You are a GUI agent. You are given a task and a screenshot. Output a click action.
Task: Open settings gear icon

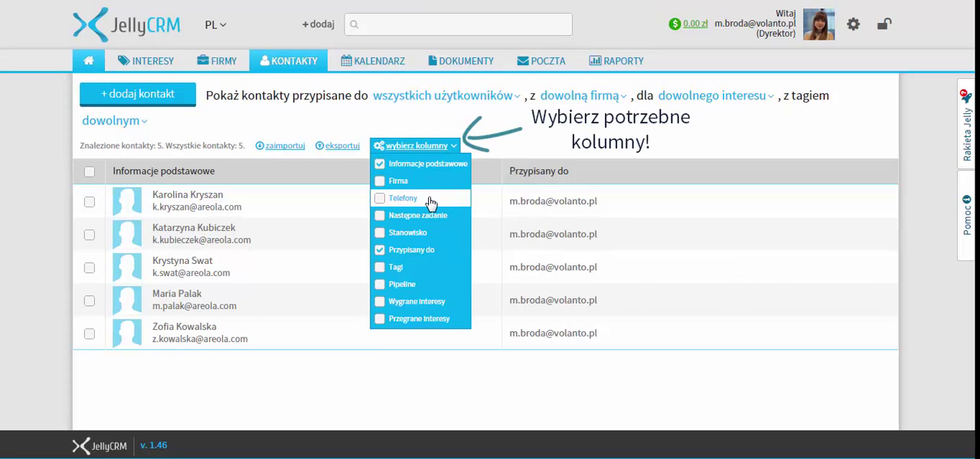853,24
